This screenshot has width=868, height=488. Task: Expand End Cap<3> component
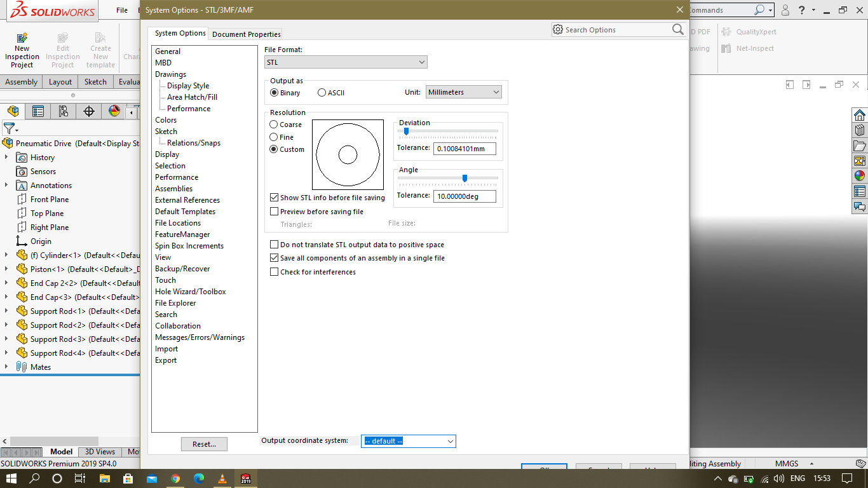[6, 297]
